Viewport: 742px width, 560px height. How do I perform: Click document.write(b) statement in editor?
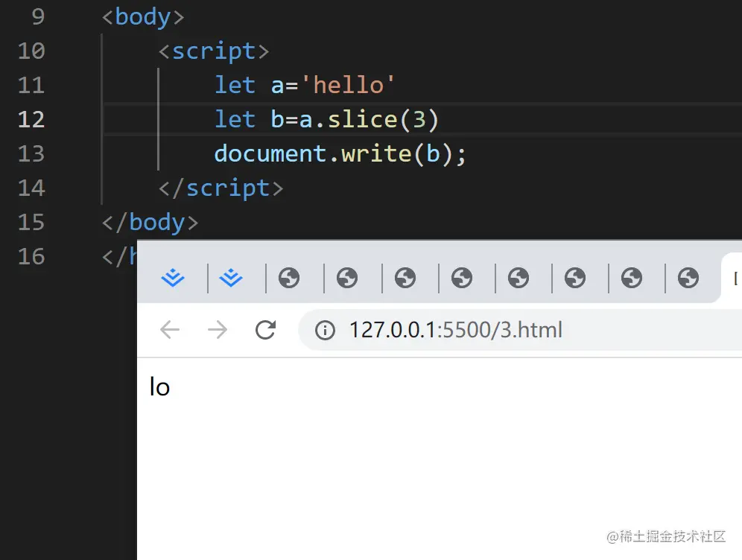coord(340,153)
